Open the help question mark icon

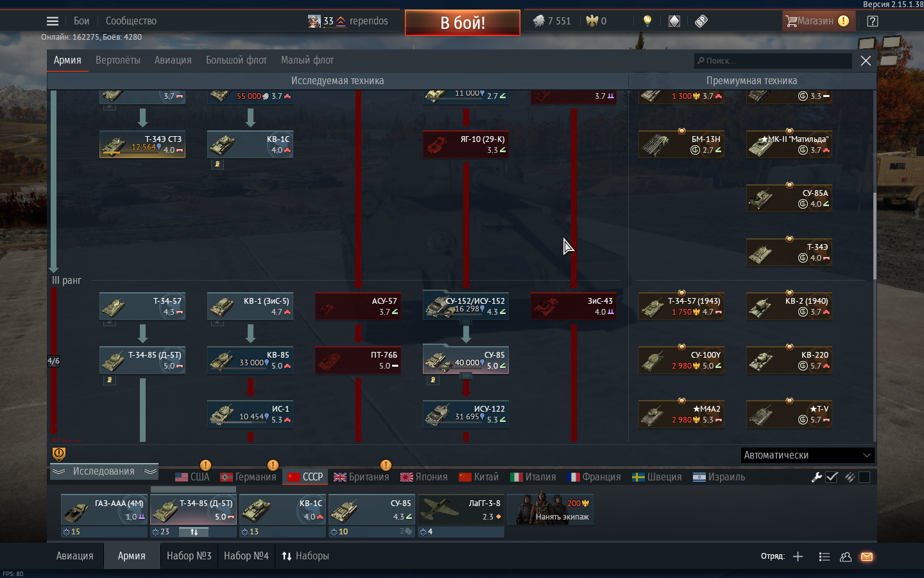pos(872,21)
